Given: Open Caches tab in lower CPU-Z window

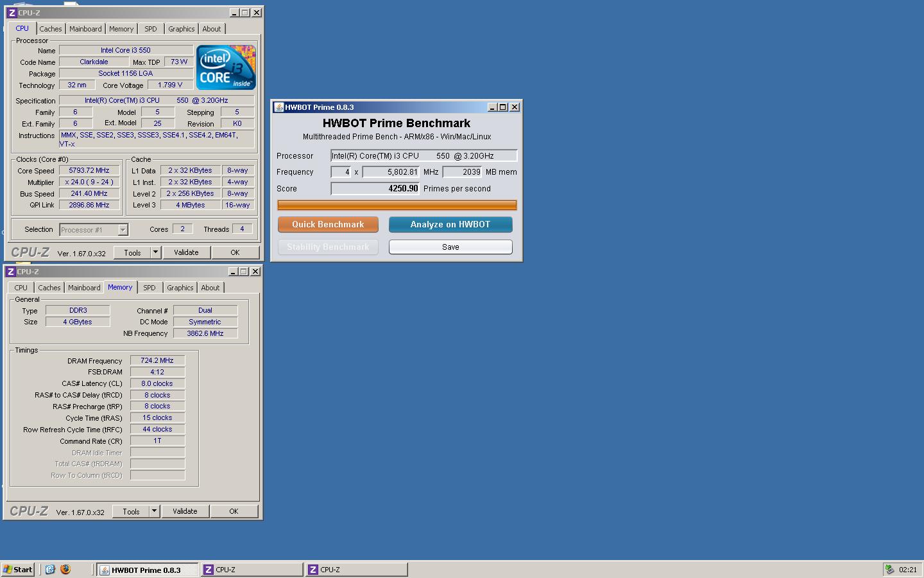Looking at the screenshot, I should [49, 288].
